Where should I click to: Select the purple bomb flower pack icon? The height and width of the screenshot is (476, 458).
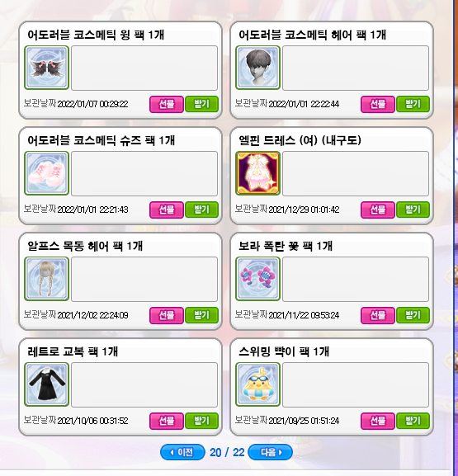click(x=257, y=279)
